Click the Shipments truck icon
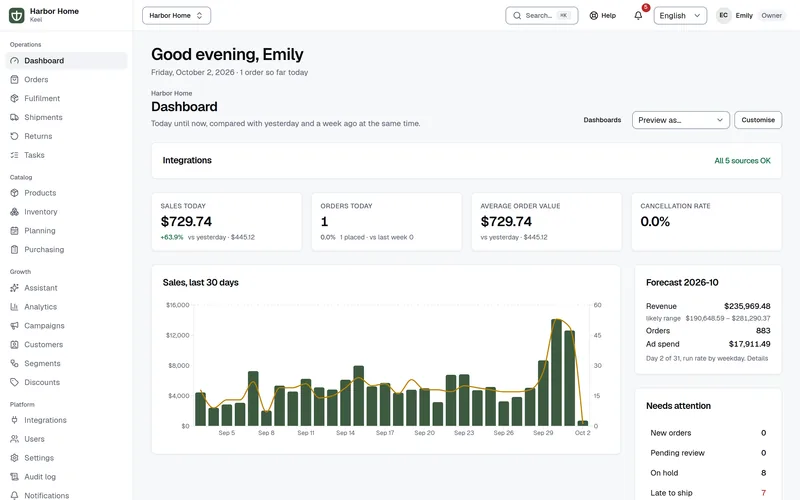Screen dimensions: 800x500 (14, 117)
